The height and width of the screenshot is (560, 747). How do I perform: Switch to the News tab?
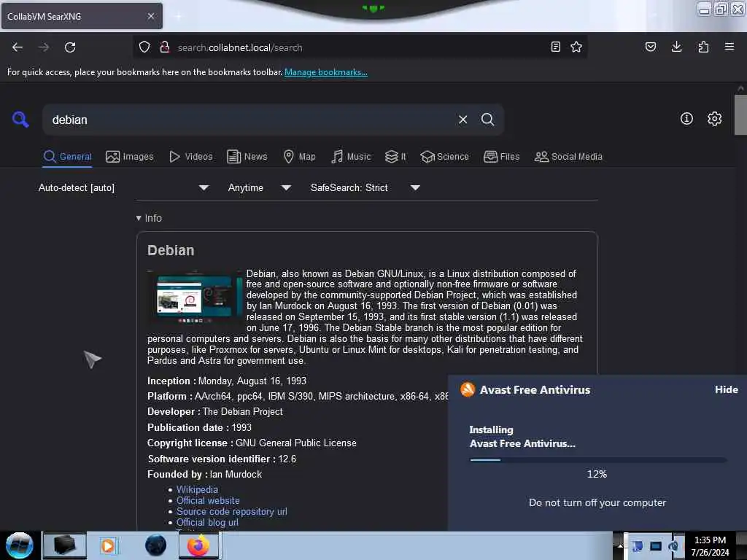coord(247,157)
